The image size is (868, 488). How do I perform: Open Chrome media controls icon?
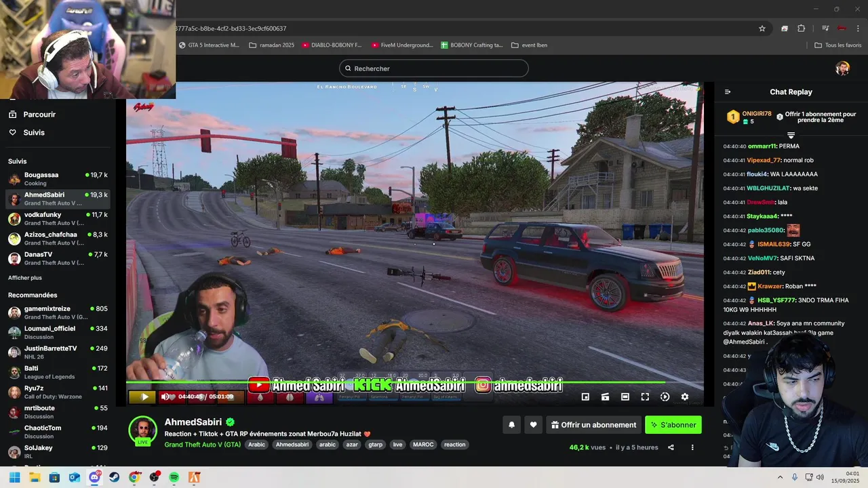click(x=825, y=28)
